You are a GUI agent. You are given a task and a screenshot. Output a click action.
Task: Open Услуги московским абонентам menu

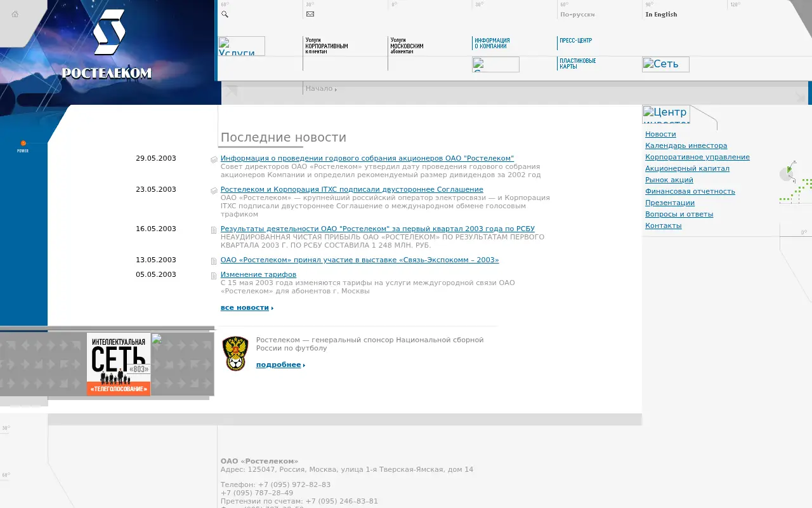407,45
